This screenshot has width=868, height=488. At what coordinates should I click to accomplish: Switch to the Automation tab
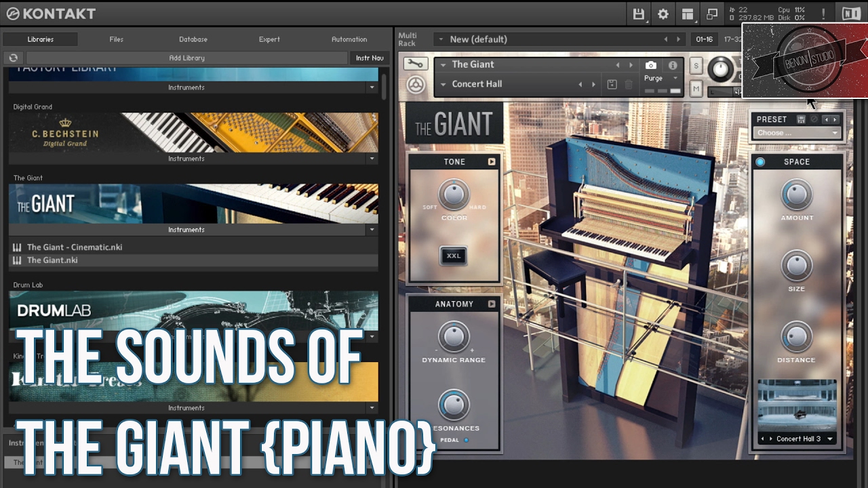point(349,39)
